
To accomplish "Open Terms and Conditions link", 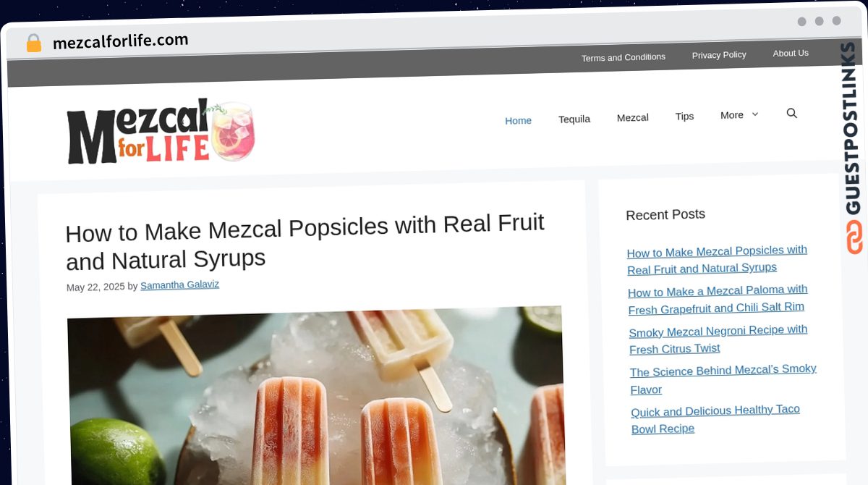I will pyautogui.click(x=624, y=57).
